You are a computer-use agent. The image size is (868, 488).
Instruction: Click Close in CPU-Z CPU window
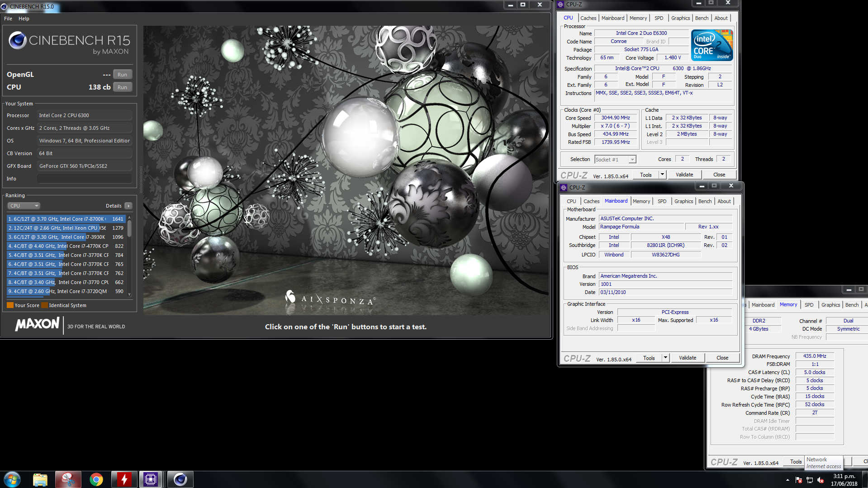coord(719,175)
